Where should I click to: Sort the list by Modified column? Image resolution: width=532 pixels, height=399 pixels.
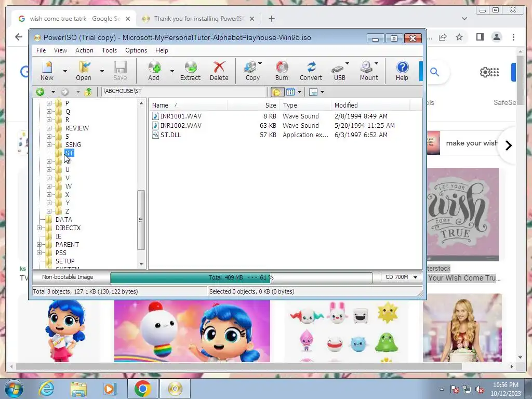tap(370, 105)
